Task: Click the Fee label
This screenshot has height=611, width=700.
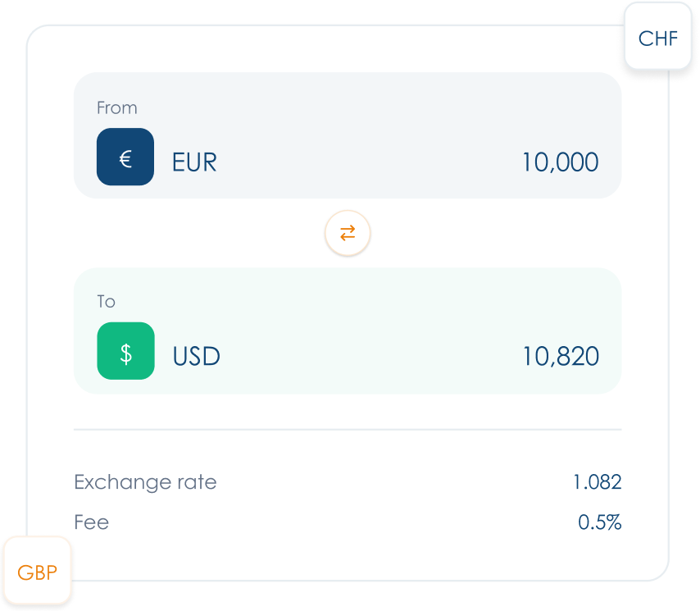Action: point(91,522)
